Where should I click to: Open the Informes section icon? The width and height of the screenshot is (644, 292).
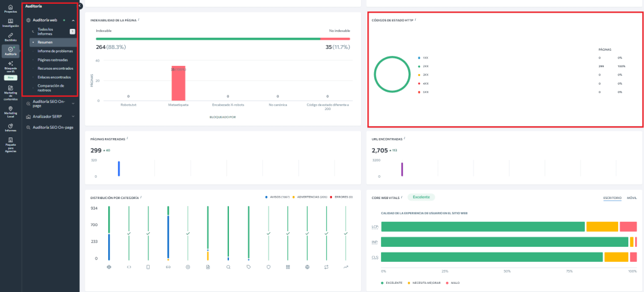click(x=11, y=128)
